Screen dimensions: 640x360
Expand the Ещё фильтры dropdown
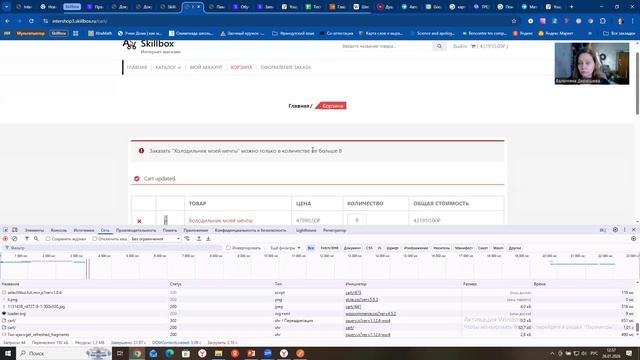pyautogui.click(x=285, y=248)
